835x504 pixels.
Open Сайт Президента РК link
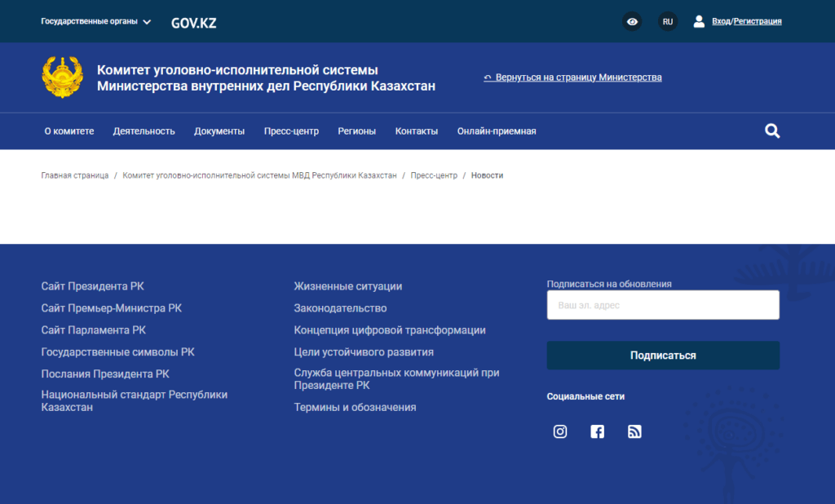[x=93, y=286]
